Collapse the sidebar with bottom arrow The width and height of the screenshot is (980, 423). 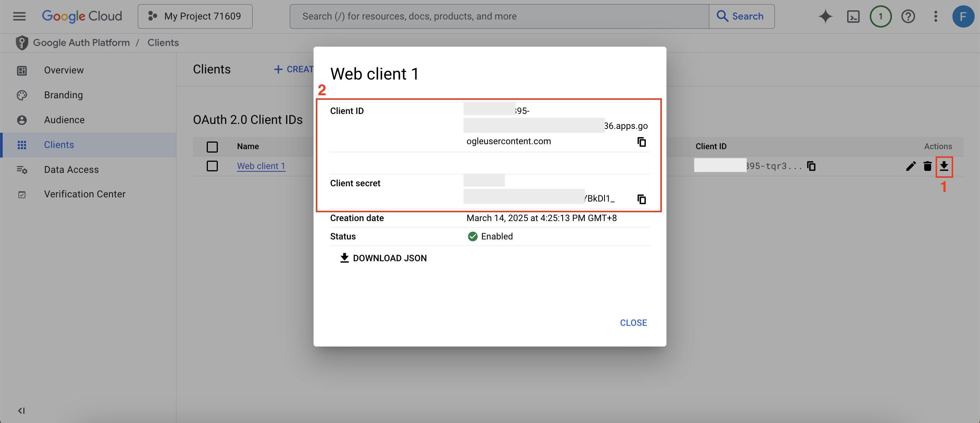(21, 411)
